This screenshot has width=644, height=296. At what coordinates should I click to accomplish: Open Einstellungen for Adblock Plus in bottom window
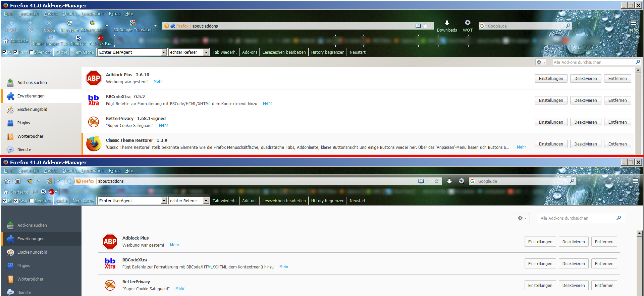click(x=540, y=242)
